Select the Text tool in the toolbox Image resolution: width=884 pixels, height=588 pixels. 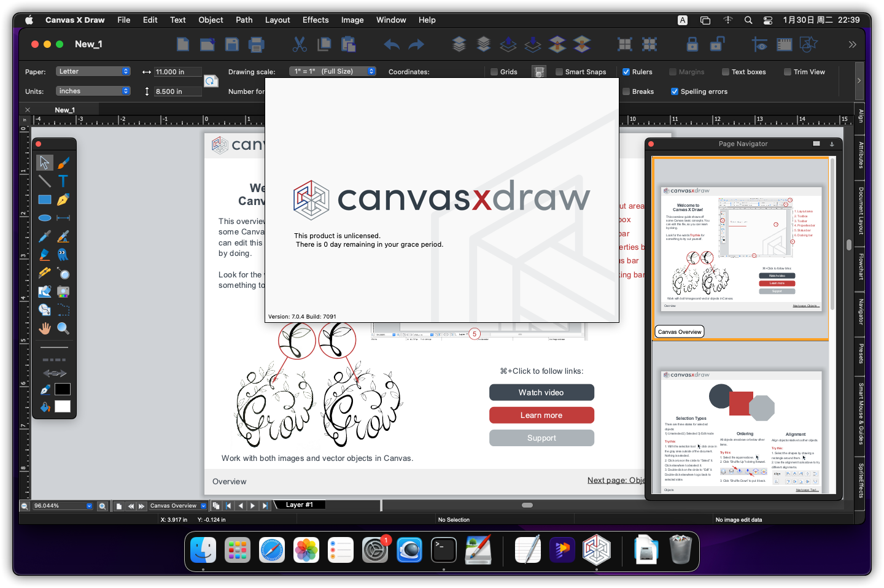(63, 181)
